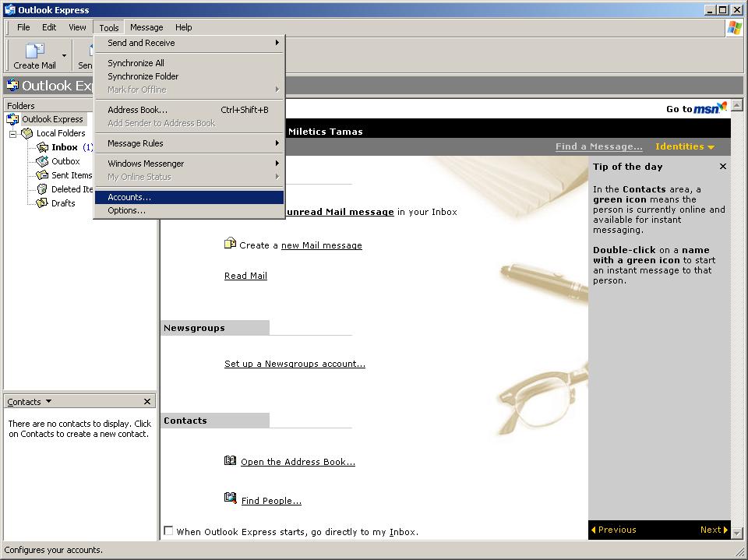The width and height of the screenshot is (748, 560).
Task: Click Set up a Newsgroups account link
Action: click(295, 364)
